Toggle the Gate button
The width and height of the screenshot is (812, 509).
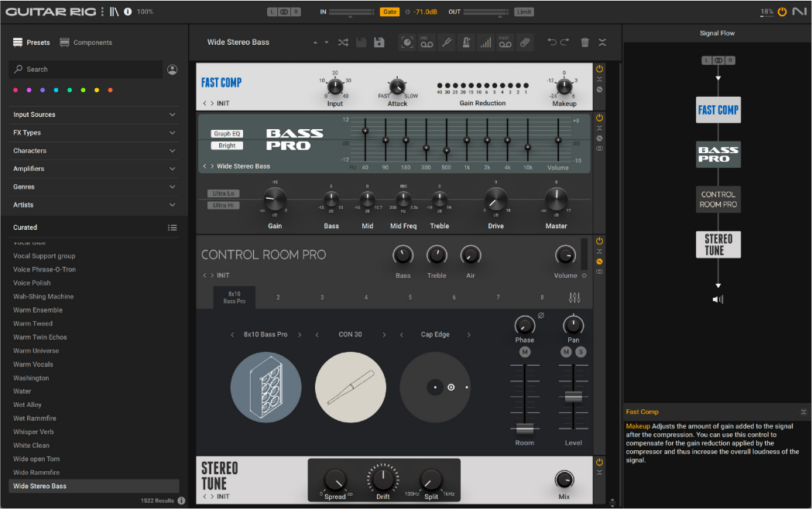(x=389, y=12)
